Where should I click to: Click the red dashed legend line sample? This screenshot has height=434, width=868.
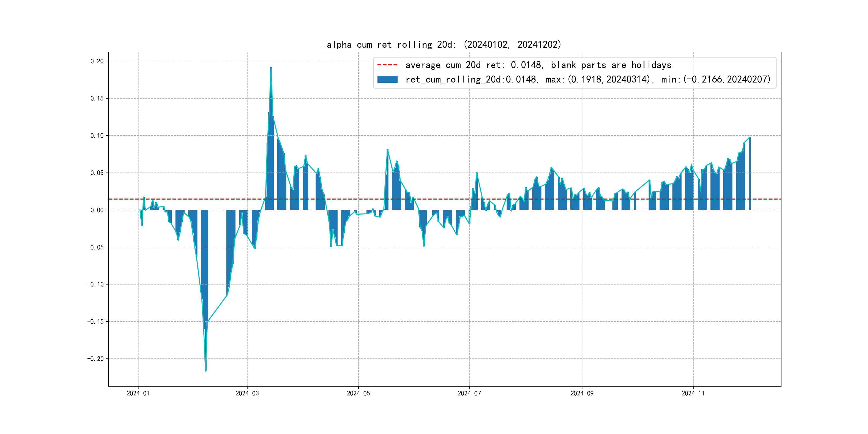tap(387, 65)
